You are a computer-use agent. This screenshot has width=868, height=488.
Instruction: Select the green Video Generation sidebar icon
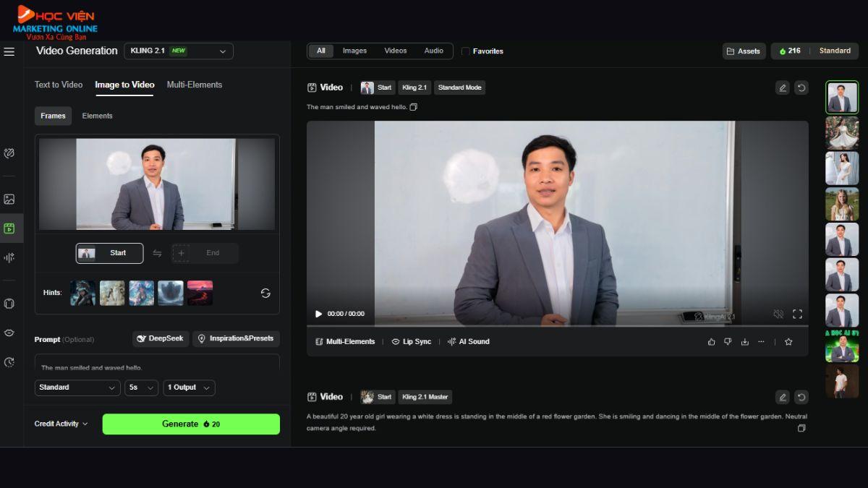(x=9, y=228)
